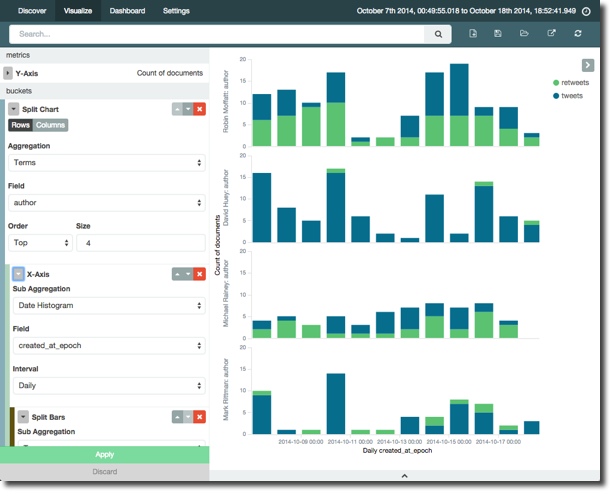Refresh the visualization with refresh icon
Viewport: 610px width, 491px height.
coord(578,34)
